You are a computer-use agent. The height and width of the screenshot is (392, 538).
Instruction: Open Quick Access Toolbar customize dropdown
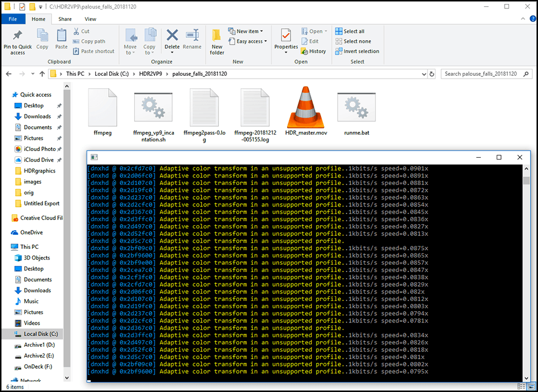pyautogui.click(x=40, y=7)
